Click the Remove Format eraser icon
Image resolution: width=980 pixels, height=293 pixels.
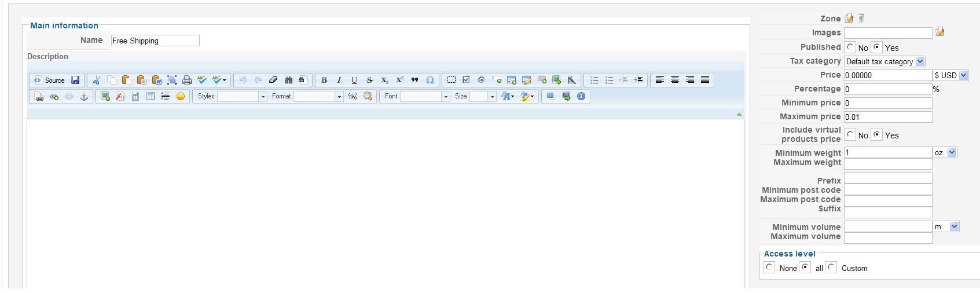click(273, 80)
